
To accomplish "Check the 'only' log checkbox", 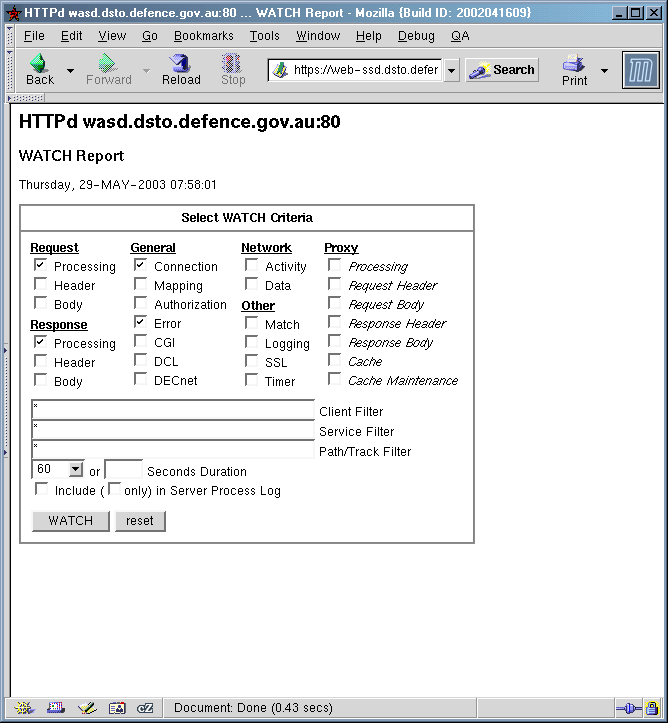I will (x=114, y=488).
